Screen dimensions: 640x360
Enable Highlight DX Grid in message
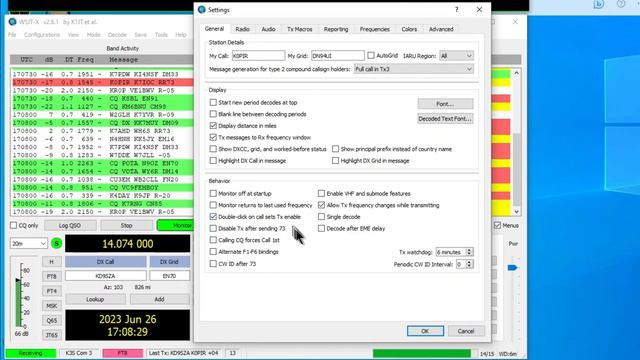[x=335, y=161]
